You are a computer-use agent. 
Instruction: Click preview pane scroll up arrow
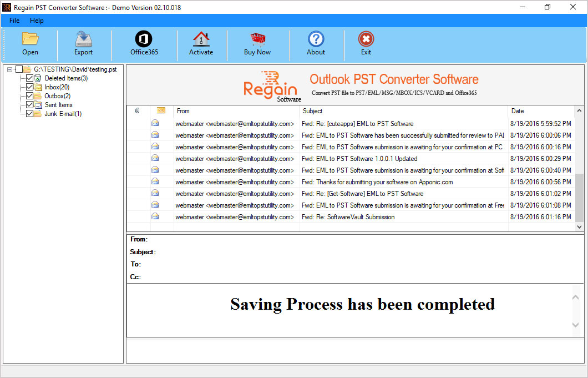(x=576, y=298)
